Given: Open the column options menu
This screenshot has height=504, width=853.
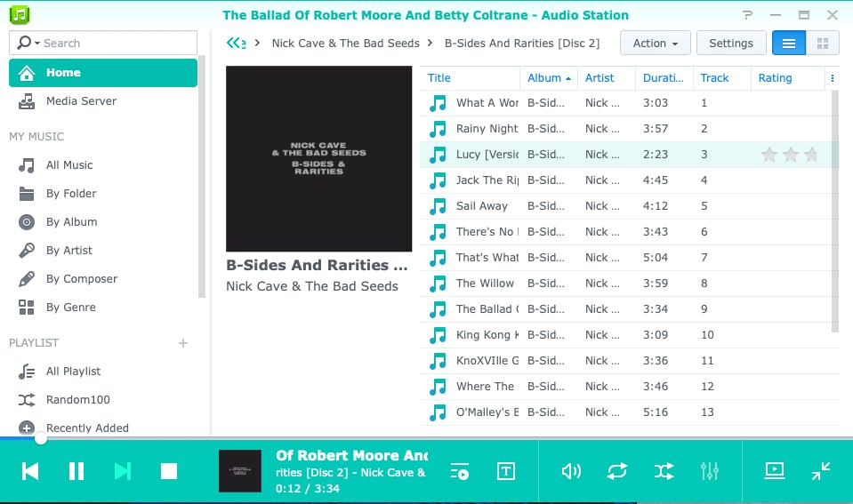Looking at the screenshot, I should point(833,78).
